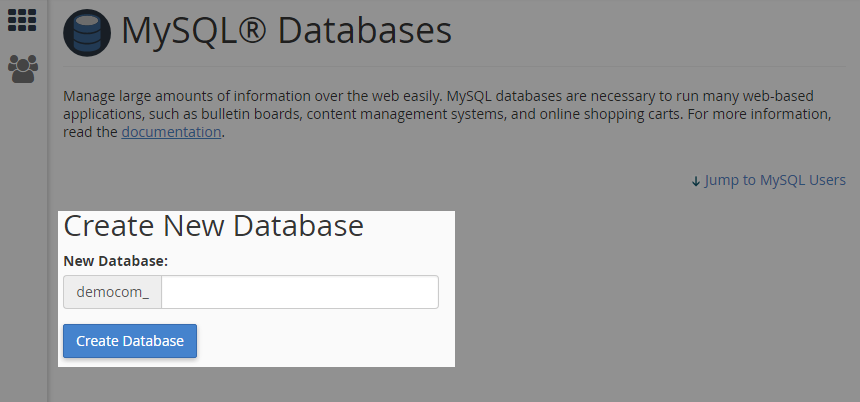Click the democom_ prefix box
This screenshot has width=860, height=402.
[112, 292]
